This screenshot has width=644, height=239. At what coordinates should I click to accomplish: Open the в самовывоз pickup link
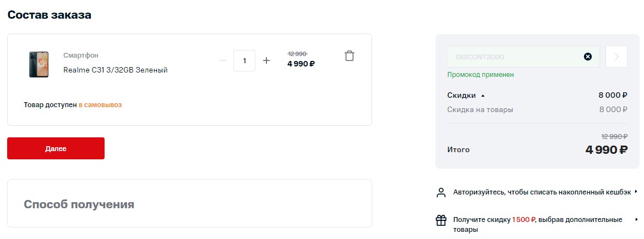100,104
